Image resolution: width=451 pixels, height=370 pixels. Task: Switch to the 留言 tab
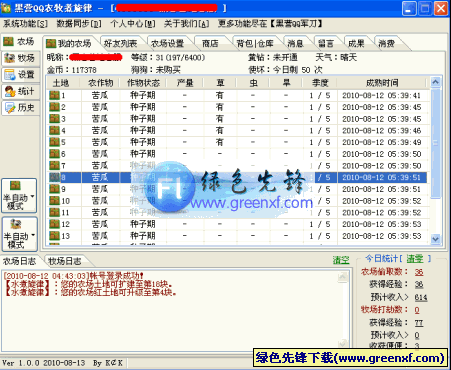coord(326,43)
